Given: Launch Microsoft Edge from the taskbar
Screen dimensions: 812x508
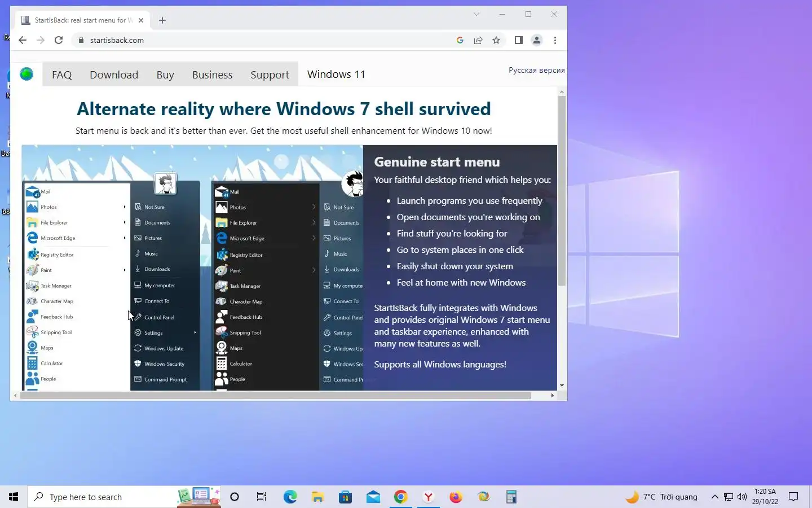Looking at the screenshot, I should 290,497.
